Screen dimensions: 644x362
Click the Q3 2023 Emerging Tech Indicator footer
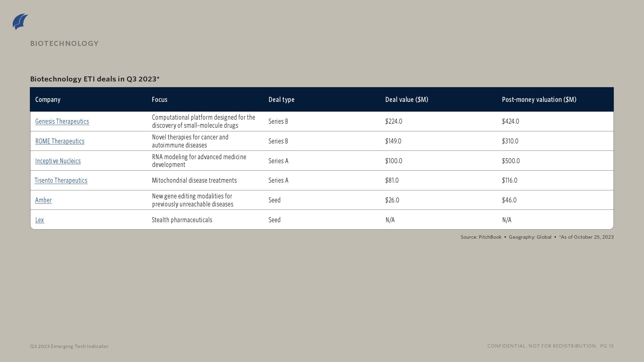point(69,346)
